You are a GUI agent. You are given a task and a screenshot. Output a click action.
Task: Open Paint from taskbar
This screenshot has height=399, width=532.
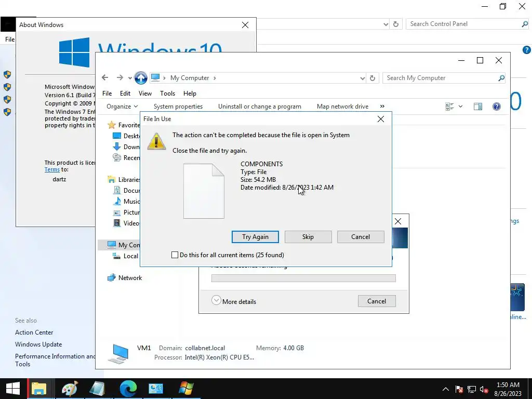[x=70, y=389]
